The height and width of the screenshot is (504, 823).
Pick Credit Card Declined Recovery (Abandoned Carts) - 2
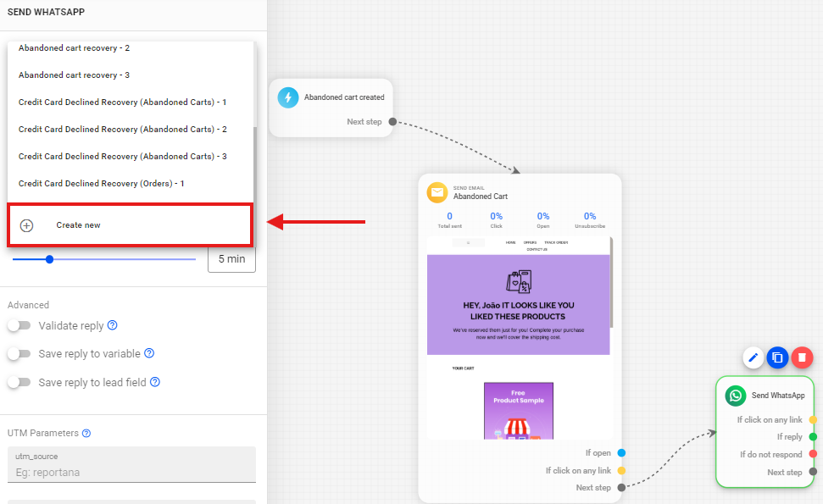click(x=122, y=130)
